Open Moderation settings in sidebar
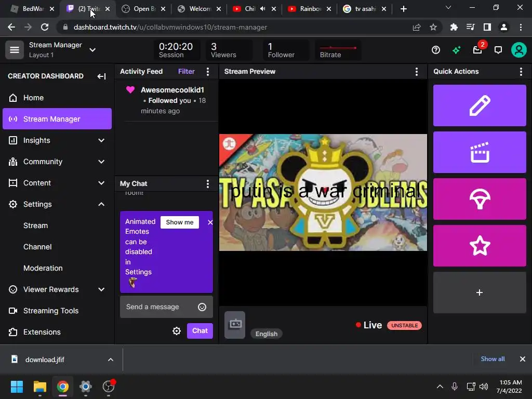This screenshot has width=532, height=399. tap(43, 268)
